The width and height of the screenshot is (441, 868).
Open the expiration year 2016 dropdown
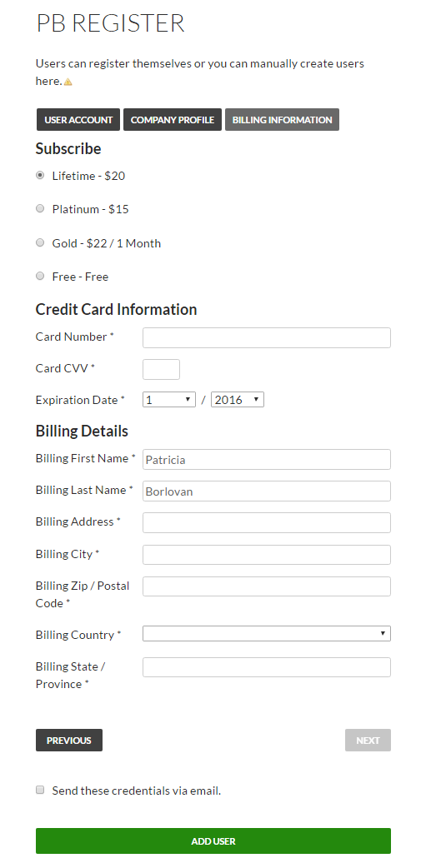(x=237, y=400)
